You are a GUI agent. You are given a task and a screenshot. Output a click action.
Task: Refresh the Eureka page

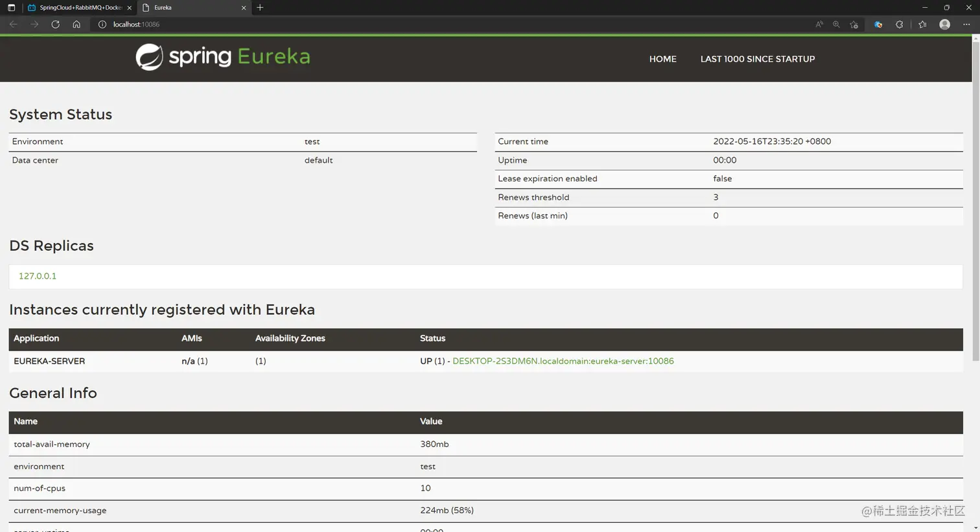pos(56,24)
